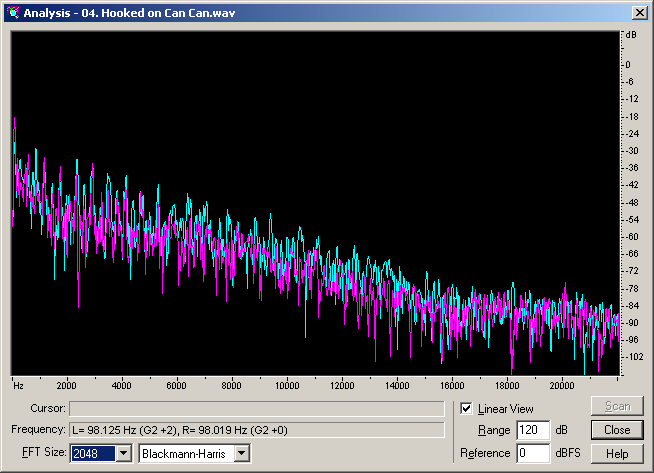Click the 20000 Hz mark on frequency axis
The height and width of the screenshot is (473, 654).
563,385
